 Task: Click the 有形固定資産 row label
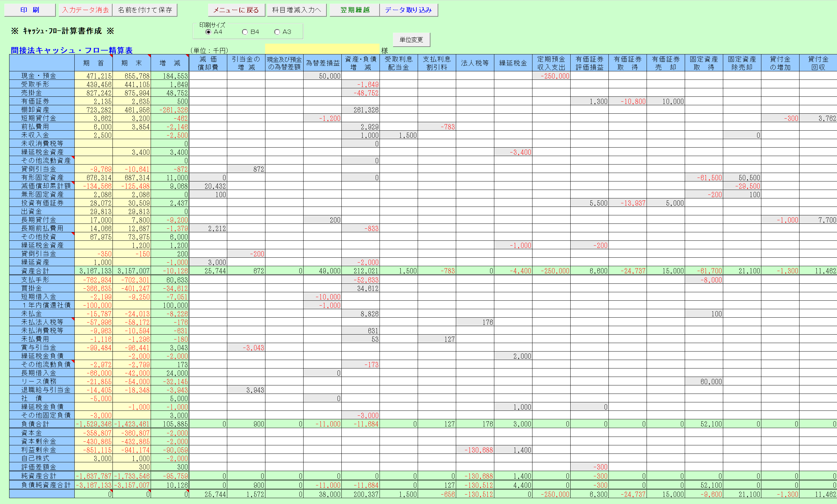tap(42, 178)
